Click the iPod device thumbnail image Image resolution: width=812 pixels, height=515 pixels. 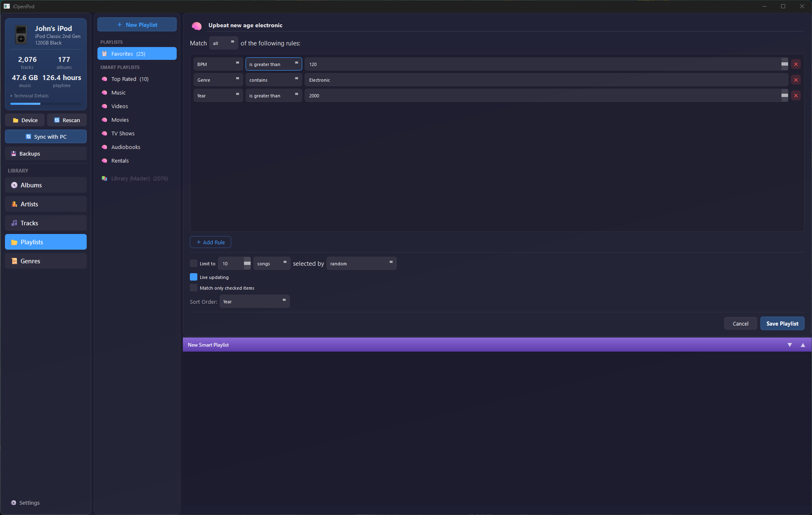tap(21, 35)
